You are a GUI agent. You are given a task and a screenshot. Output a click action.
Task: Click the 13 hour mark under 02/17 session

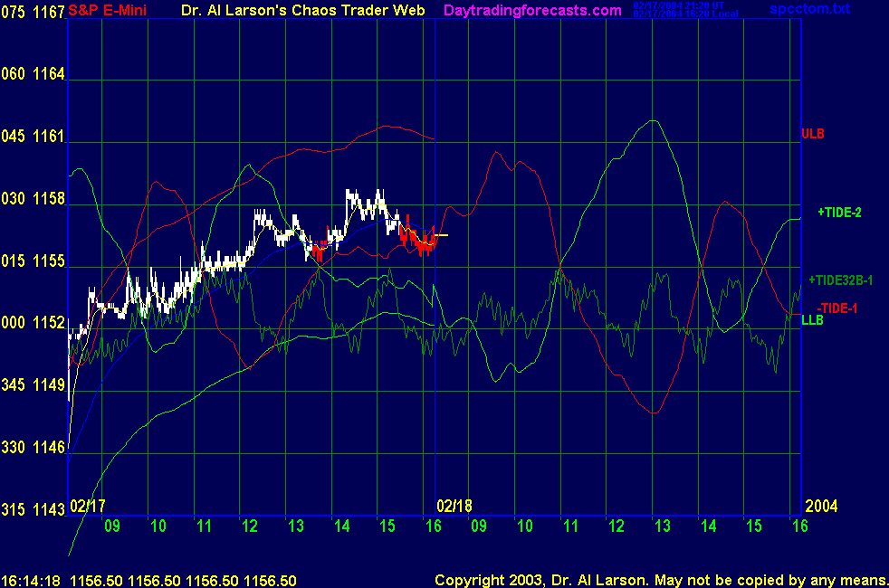pyautogui.click(x=295, y=525)
